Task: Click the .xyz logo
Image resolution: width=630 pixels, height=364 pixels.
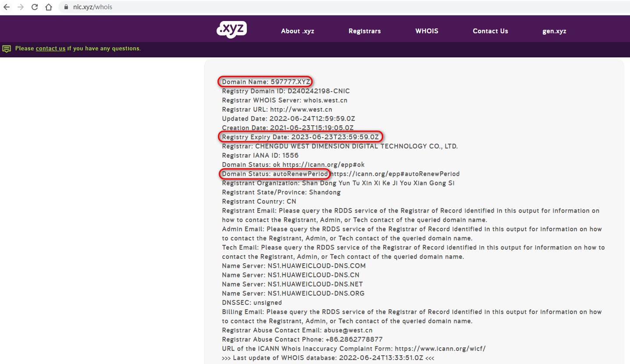Action: [x=232, y=29]
